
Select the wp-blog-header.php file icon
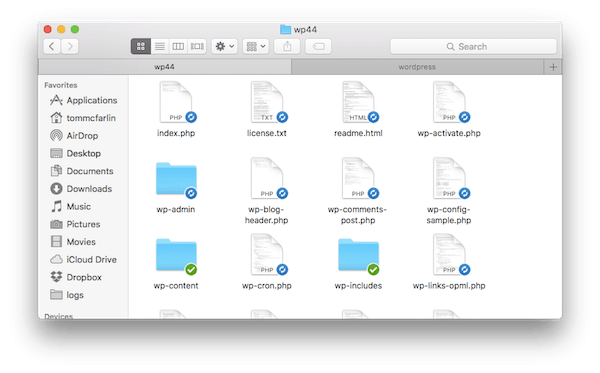click(x=267, y=178)
